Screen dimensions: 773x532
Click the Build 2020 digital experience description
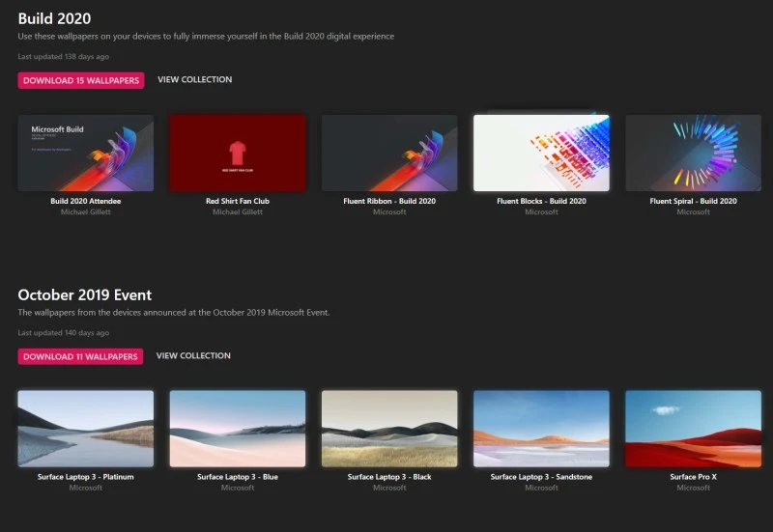point(206,37)
